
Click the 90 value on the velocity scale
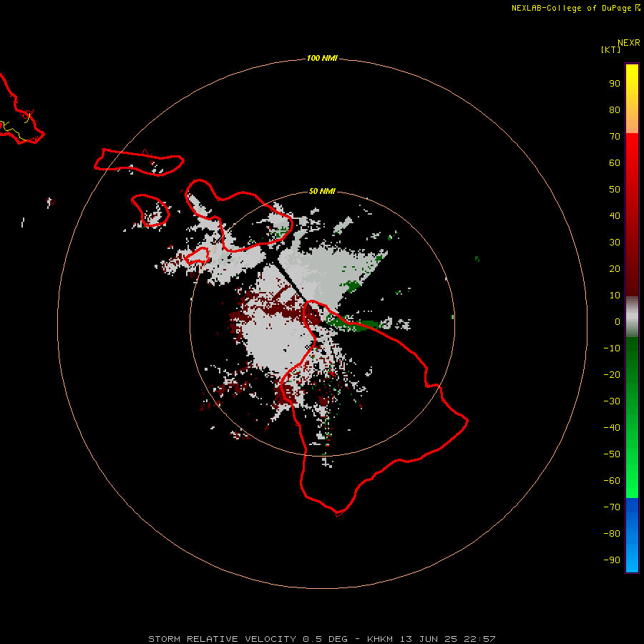click(x=615, y=84)
